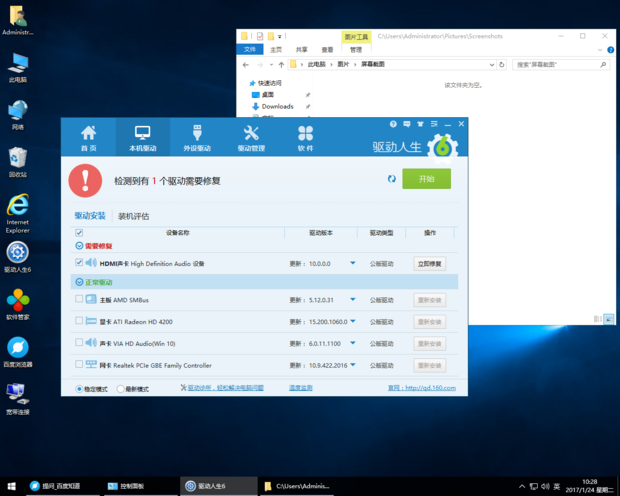Switch to the 装机评估 sub-tab
Image resolution: width=620 pixels, height=496 pixels.
134,216
